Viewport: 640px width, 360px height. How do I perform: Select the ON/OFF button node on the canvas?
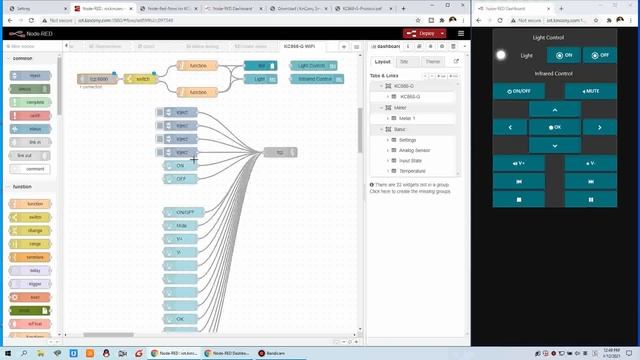[184, 212]
